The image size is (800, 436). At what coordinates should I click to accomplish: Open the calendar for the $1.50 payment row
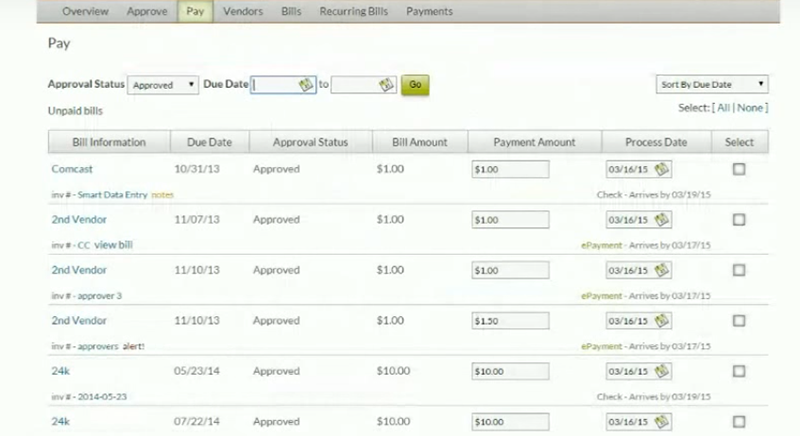coord(662,321)
